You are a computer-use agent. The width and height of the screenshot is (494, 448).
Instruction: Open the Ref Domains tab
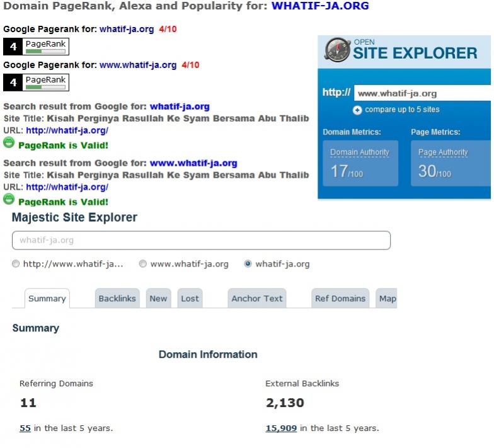[340, 299]
